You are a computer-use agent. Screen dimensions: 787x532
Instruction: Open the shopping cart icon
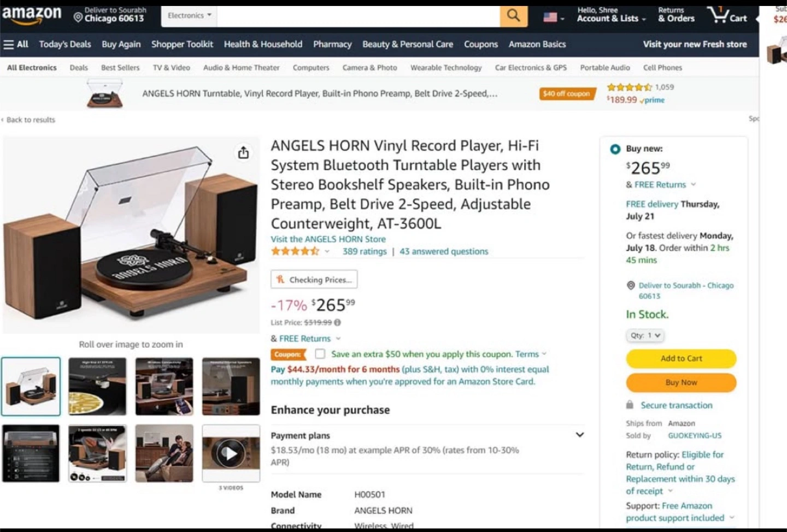tap(727, 15)
